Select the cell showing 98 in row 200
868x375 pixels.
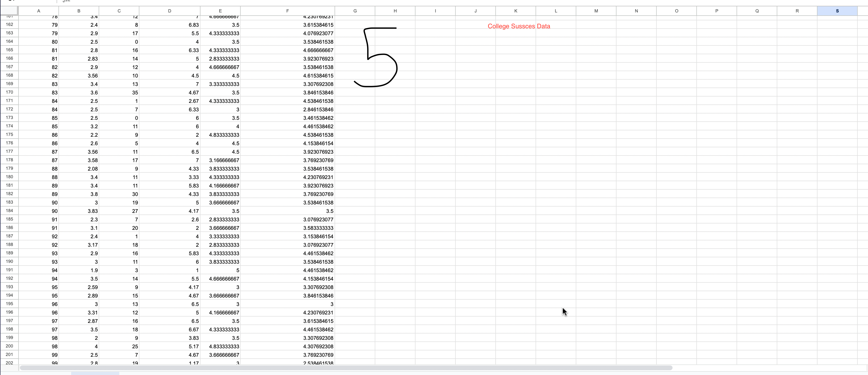(x=39, y=346)
